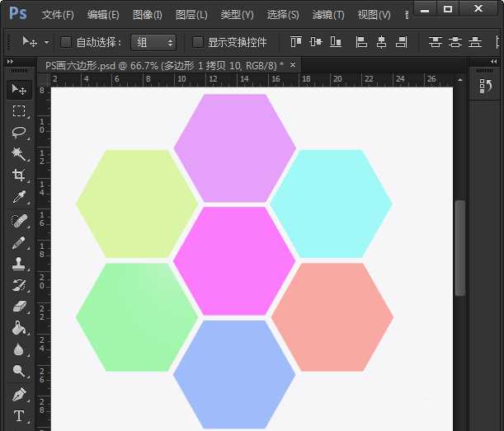Click the magenta center hexagon
This screenshot has height=431, width=504.
point(233,260)
